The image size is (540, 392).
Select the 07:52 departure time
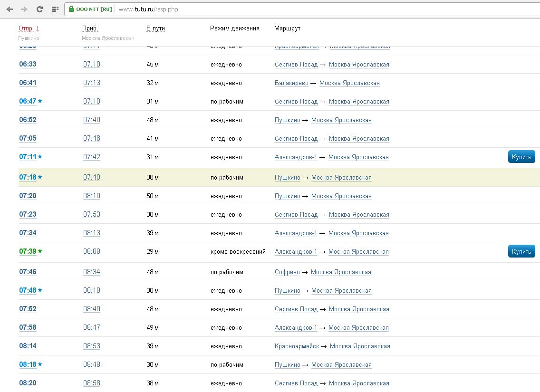click(28, 309)
